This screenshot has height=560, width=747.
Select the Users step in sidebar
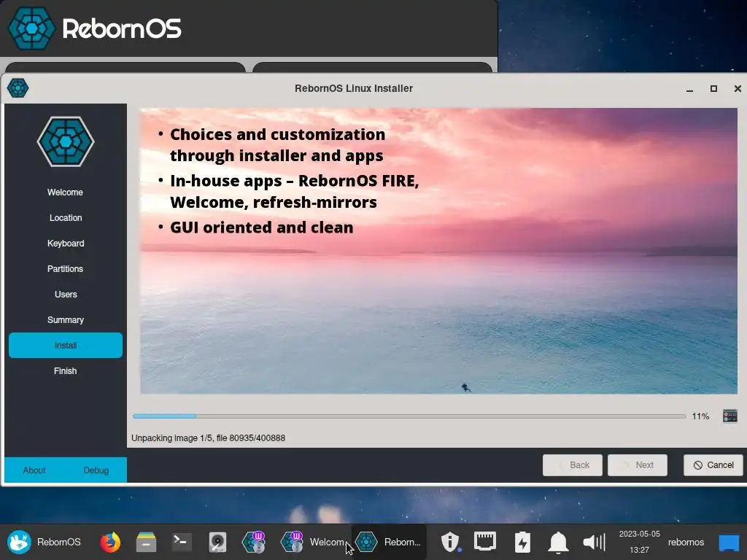(65, 295)
